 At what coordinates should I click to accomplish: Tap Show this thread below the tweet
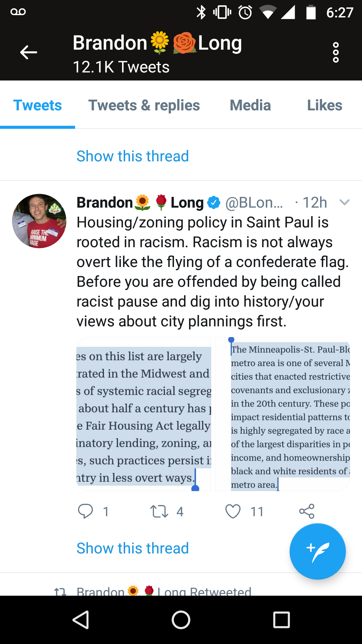tap(133, 548)
